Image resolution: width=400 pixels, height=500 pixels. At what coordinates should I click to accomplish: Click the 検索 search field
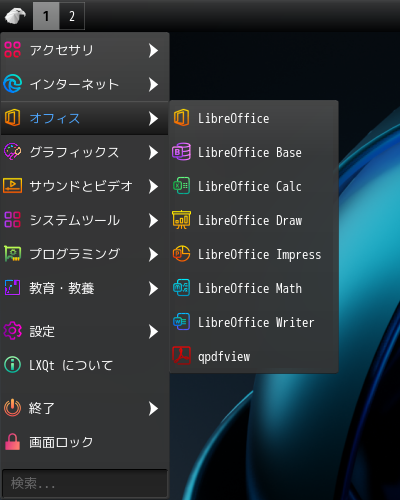tap(85, 483)
